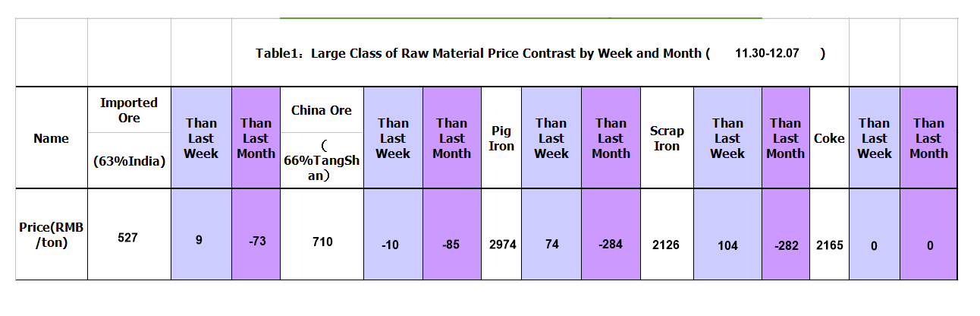Click the Coke price 2165

coord(829,245)
